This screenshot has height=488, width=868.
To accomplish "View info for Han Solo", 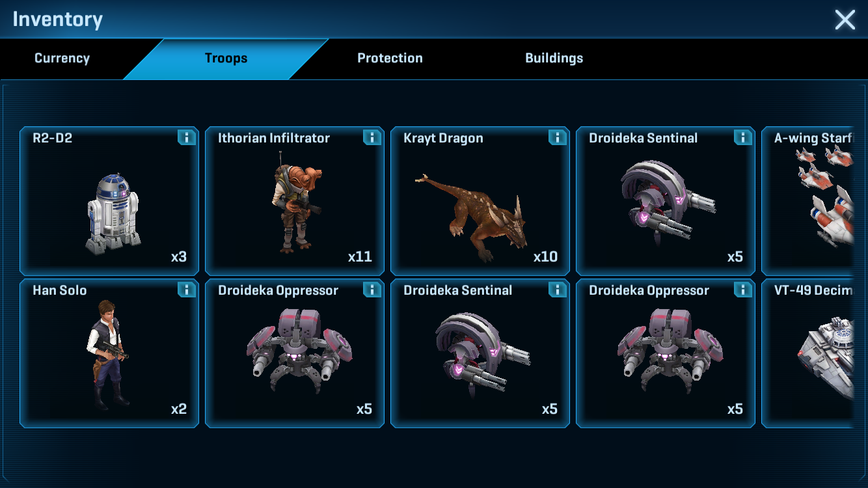I will pyautogui.click(x=186, y=290).
